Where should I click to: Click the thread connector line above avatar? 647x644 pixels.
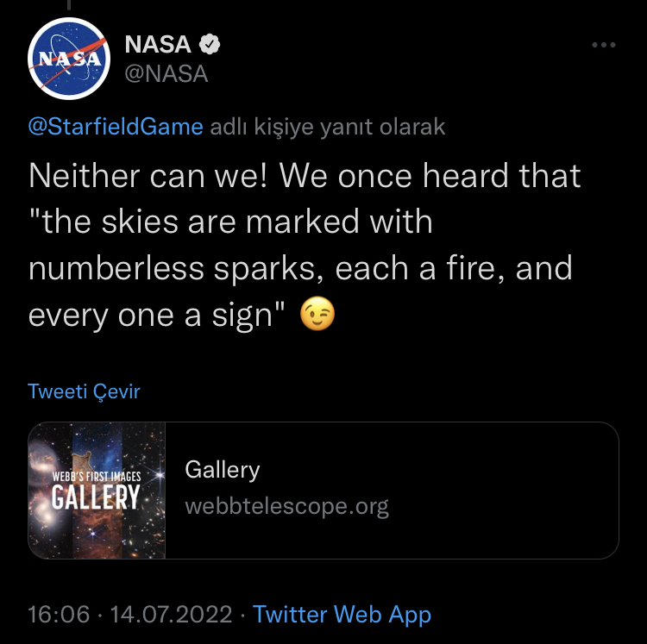[69, 4]
